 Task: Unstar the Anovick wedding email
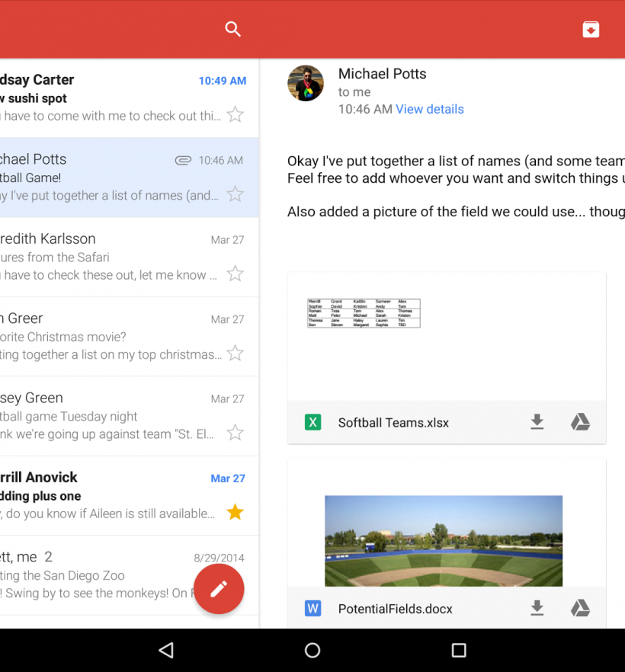tap(236, 512)
